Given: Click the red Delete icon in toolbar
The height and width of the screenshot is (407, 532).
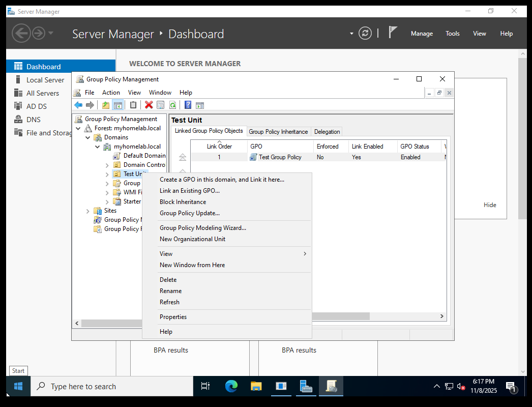Looking at the screenshot, I should 149,105.
